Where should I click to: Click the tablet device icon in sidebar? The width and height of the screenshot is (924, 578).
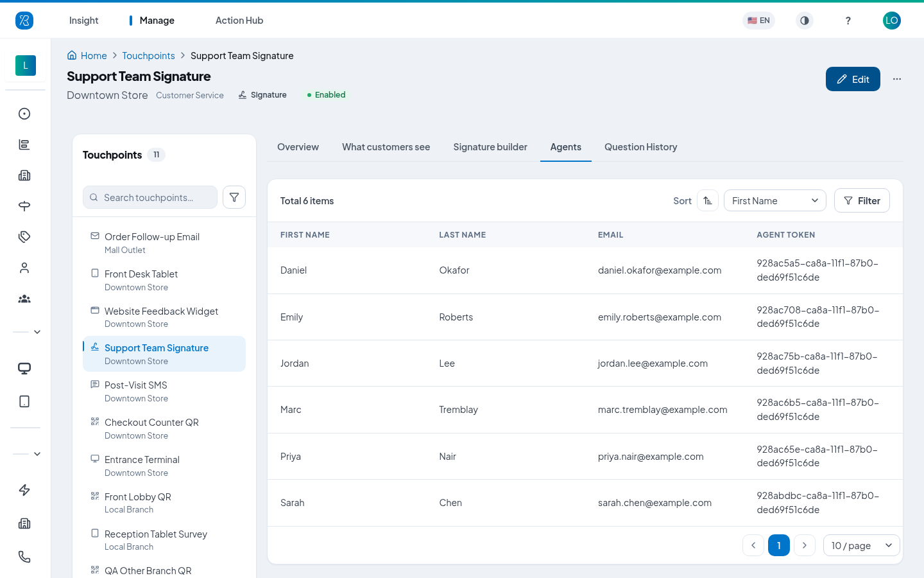tap(24, 401)
